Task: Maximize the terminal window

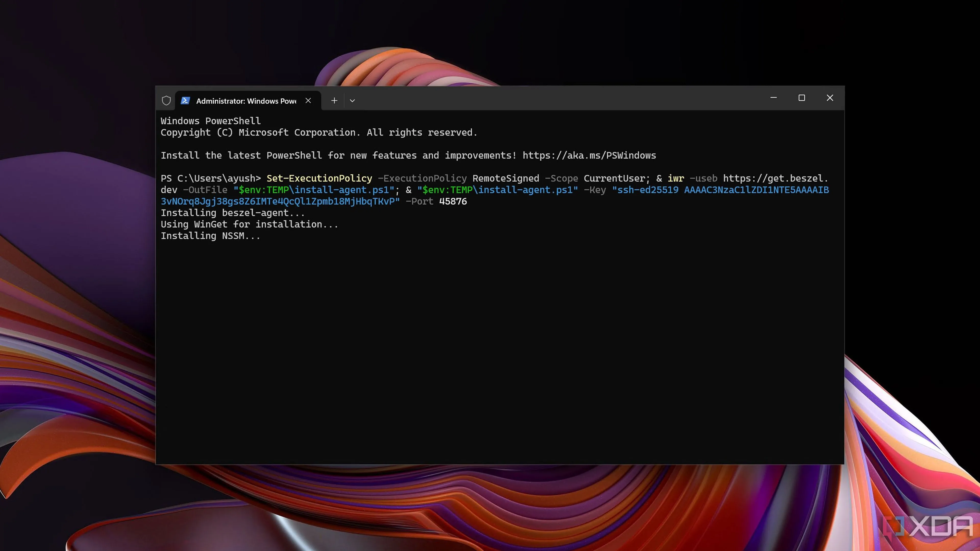Action: click(802, 98)
